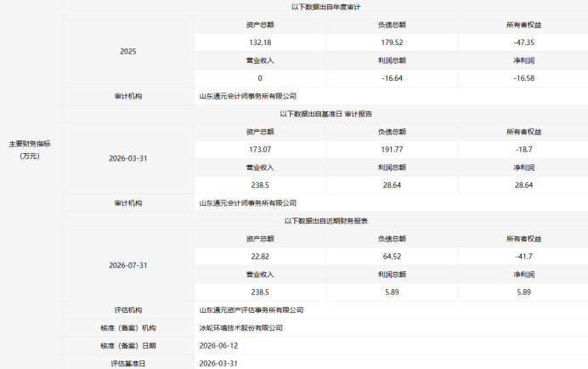Click total assets value 173.07

coord(260,150)
